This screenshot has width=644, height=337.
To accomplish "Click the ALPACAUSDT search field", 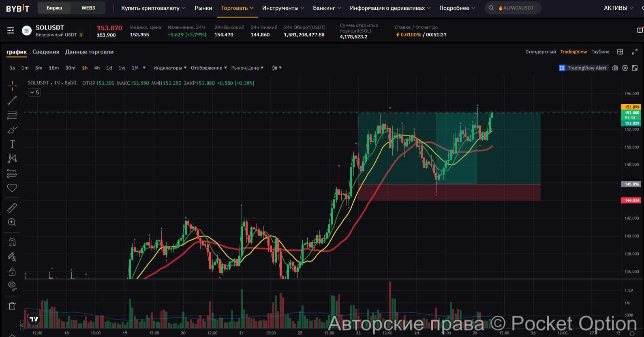I will tap(518, 8).
